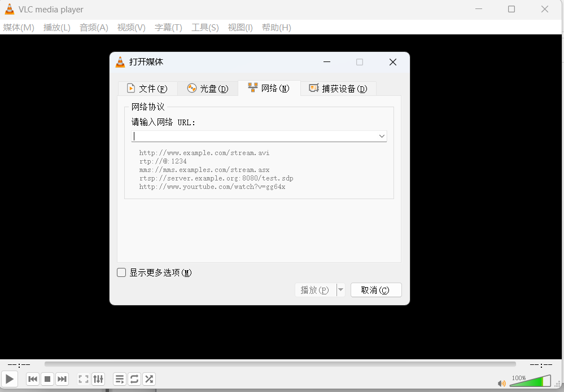Maximize the VLC media player window

(x=511, y=10)
